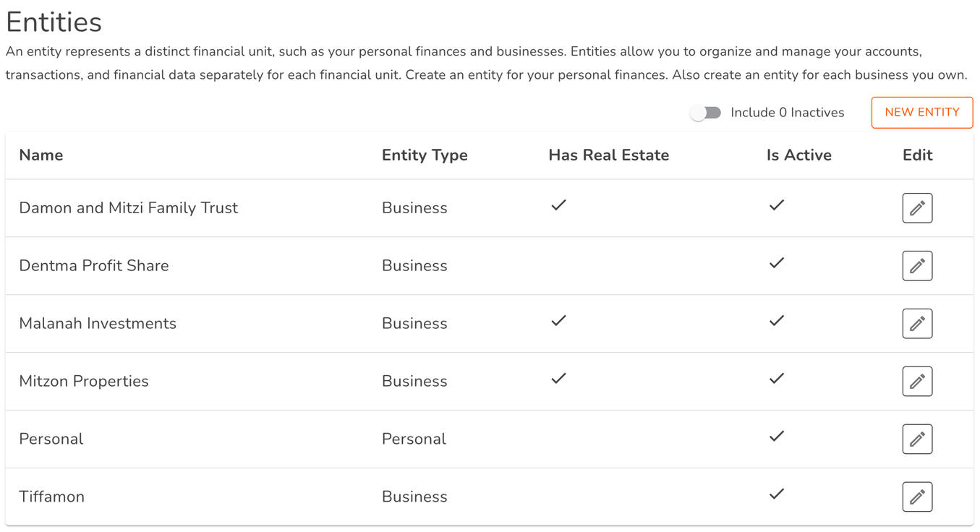Click the Tiffamon entity name
Screen dimensions: 980x532
[51, 497]
